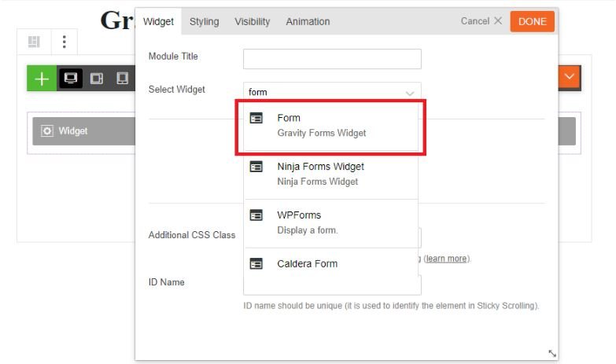Viewport: 616px width, 364px height.
Task: Click the lightbox corner expand handle
Action: (552, 354)
